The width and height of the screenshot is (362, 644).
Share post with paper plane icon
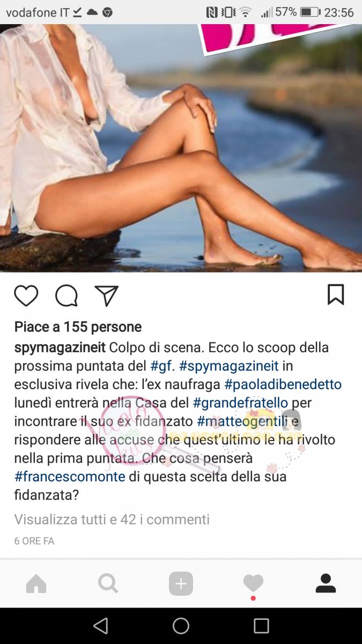tap(106, 296)
